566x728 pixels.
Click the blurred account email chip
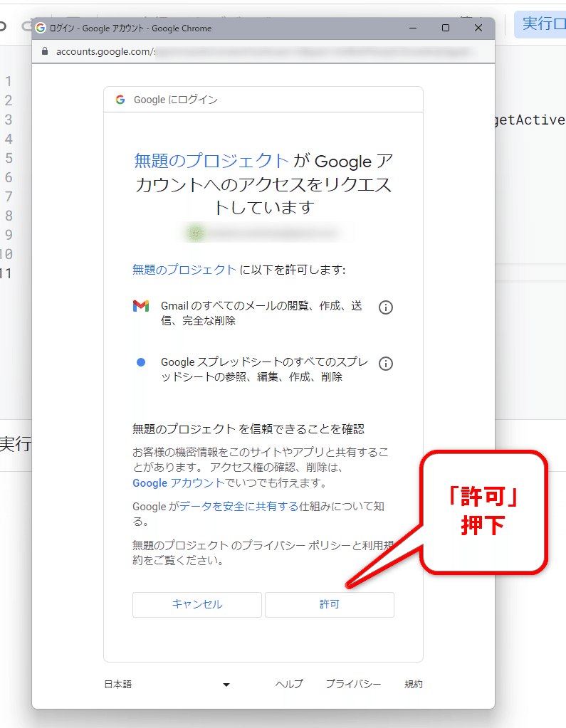[x=263, y=233]
